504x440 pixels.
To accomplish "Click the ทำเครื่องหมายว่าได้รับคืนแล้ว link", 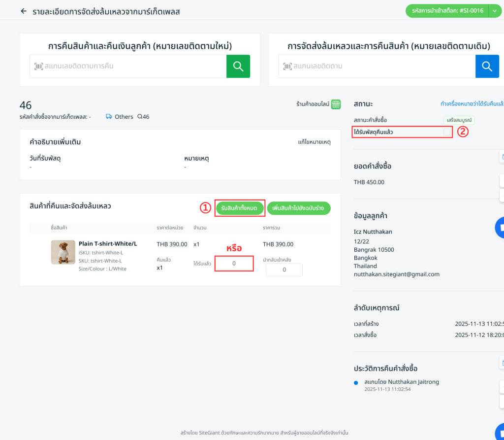I will coord(472,104).
